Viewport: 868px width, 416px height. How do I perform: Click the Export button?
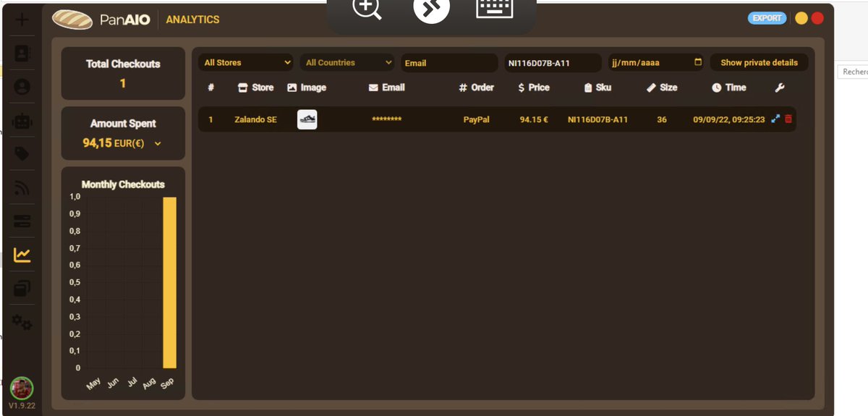pos(767,18)
